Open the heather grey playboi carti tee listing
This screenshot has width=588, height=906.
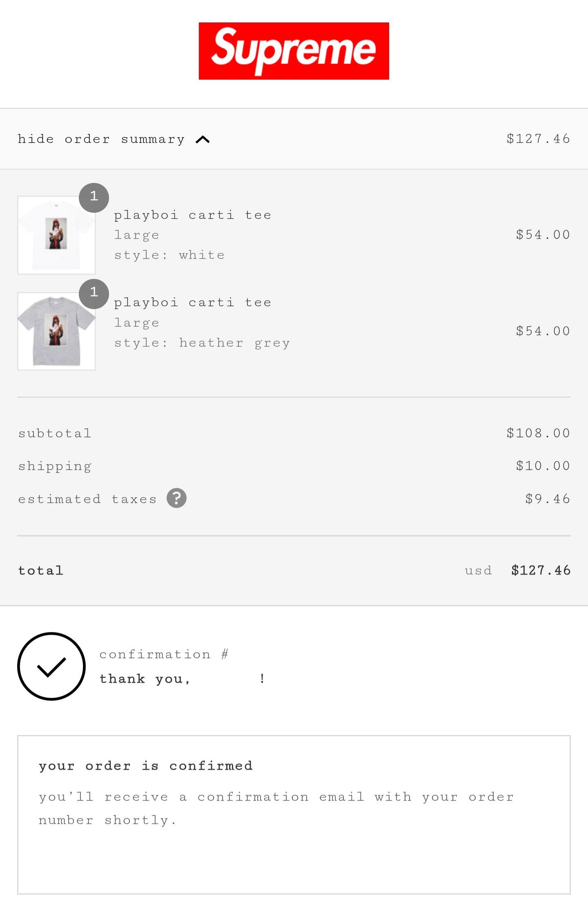pyautogui.click(x=192, y=302)
